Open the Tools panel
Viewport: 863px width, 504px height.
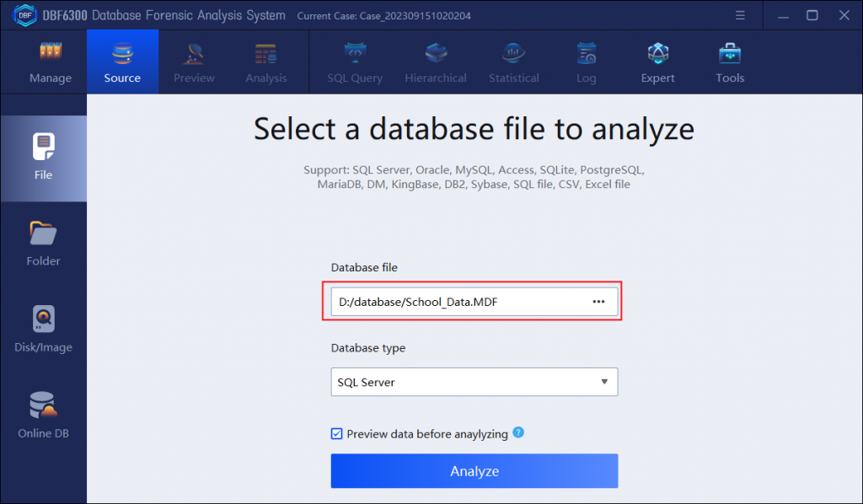tap(730, 61)
